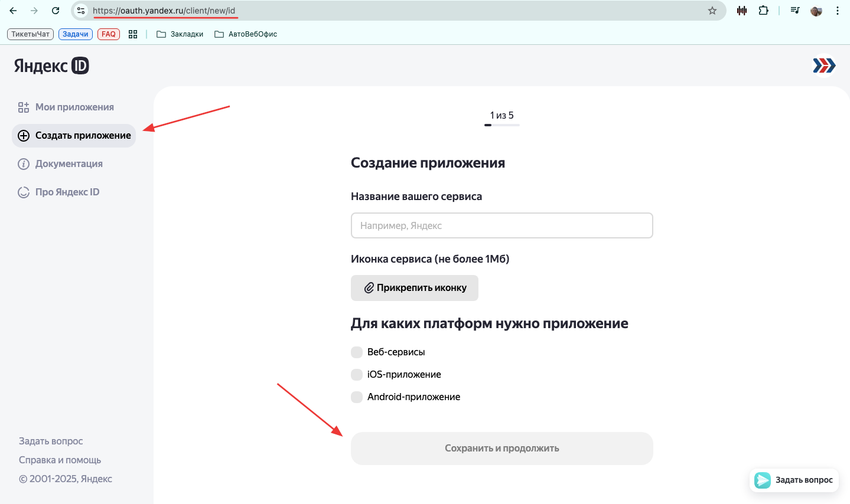Image resolution: width=850 pixels, height=504 pixels.
Task: Click Прикрепить иконку button
Action: 415,288
